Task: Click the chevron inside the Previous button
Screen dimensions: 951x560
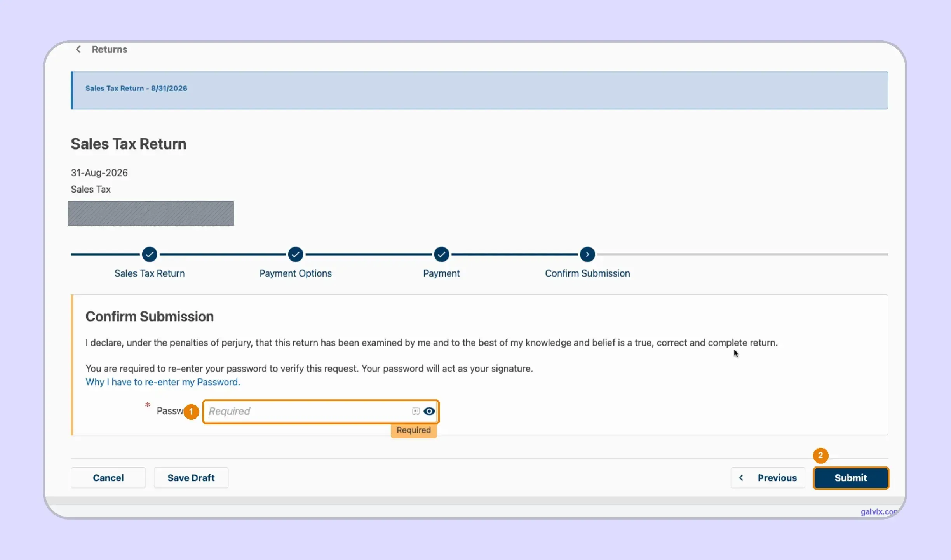Action: click(x=741, y=478)
